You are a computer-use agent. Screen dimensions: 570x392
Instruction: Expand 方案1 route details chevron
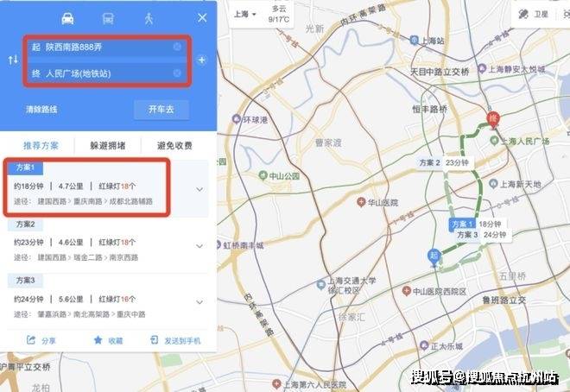point(199,189)
